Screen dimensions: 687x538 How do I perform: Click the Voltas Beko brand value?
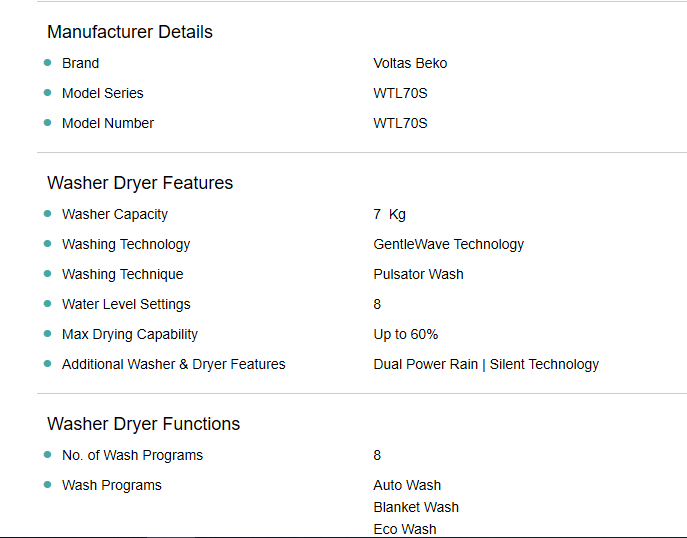[410, 63]
